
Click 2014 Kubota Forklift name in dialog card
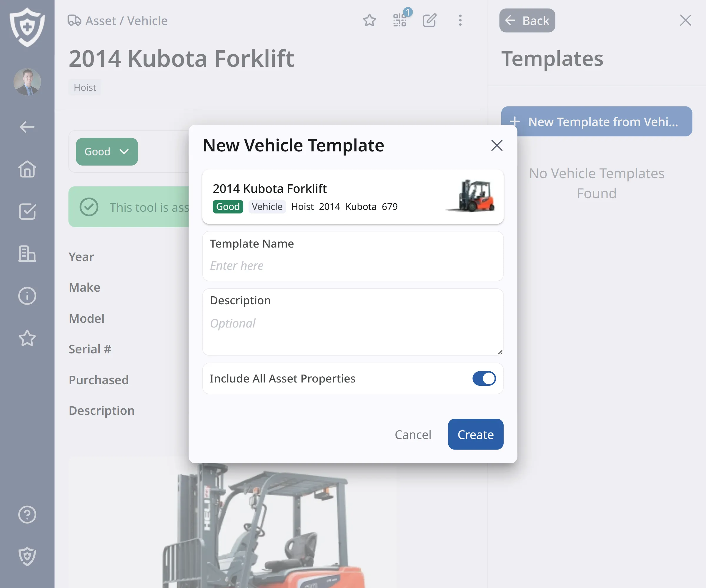pos(270,188)
